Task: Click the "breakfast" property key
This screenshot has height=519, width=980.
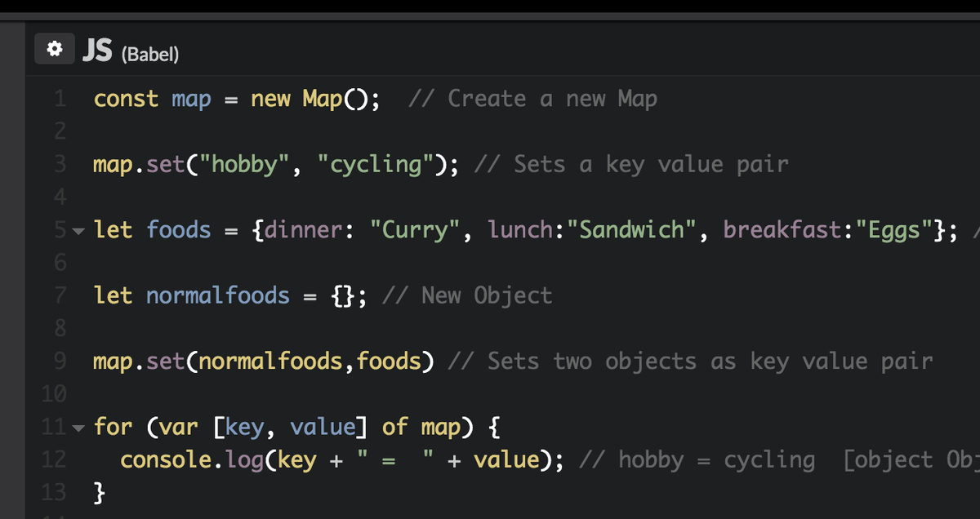Action: pyautogui.click(x=782, y=230)
